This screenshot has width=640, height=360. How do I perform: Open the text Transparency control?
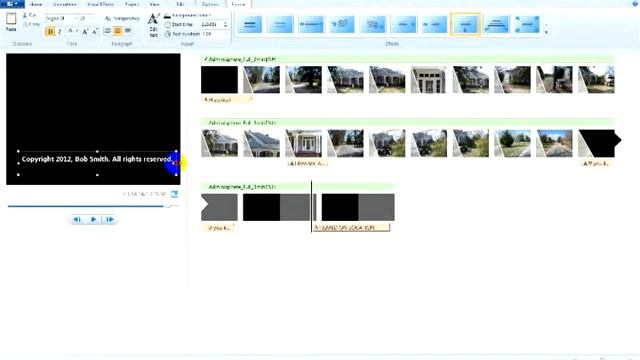[x=122, y=18]
